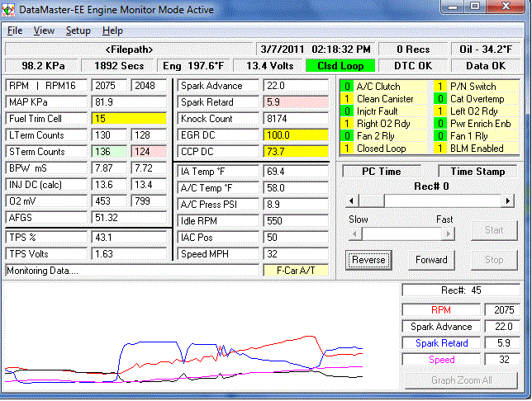Open the View menu
The image size is (532, 401).
(44, 31)
